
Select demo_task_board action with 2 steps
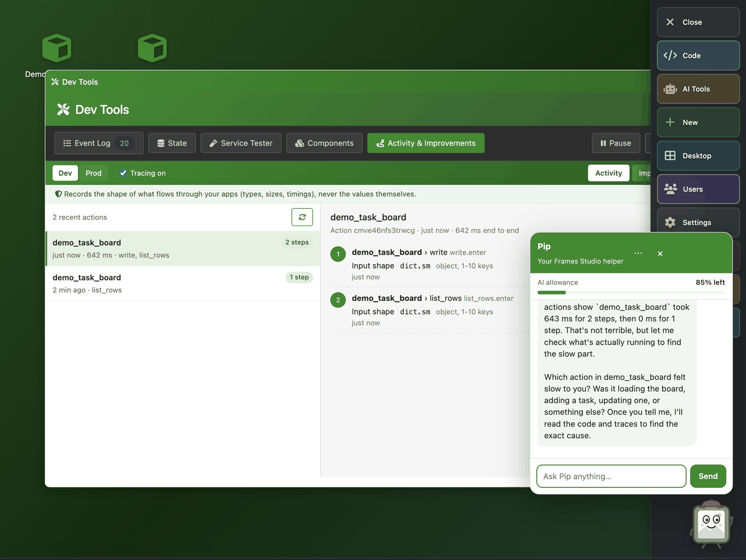[x=183, y=248]
